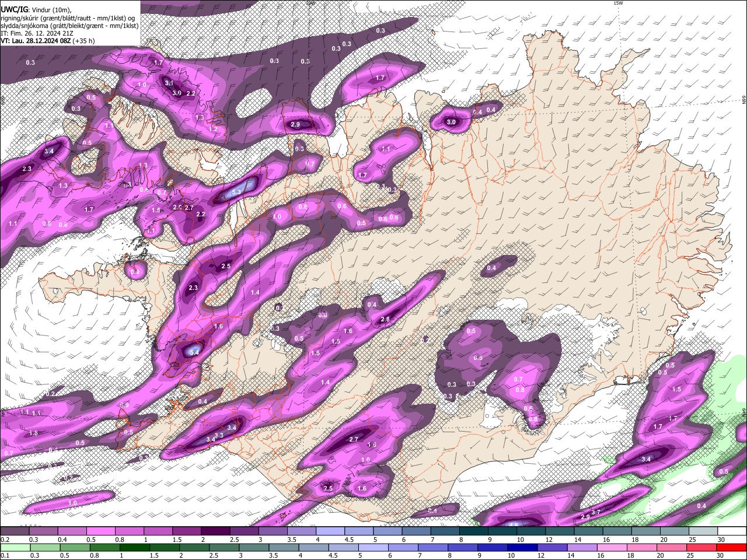Screen dimensions: 747x560
Task: Click the '3.3' precipitation value on the map
Action: [x=219, y=435]
